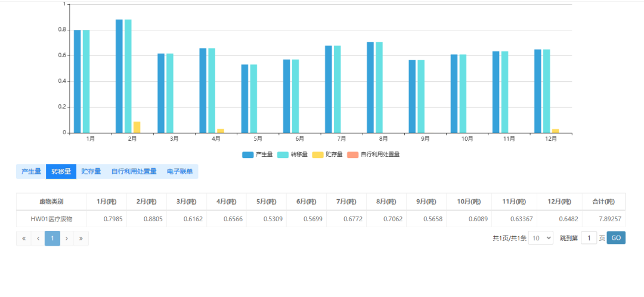The image size is (644, 297).
Task: Click the cyan 转移量 bar for 2月
Action: tap(128, 76)
